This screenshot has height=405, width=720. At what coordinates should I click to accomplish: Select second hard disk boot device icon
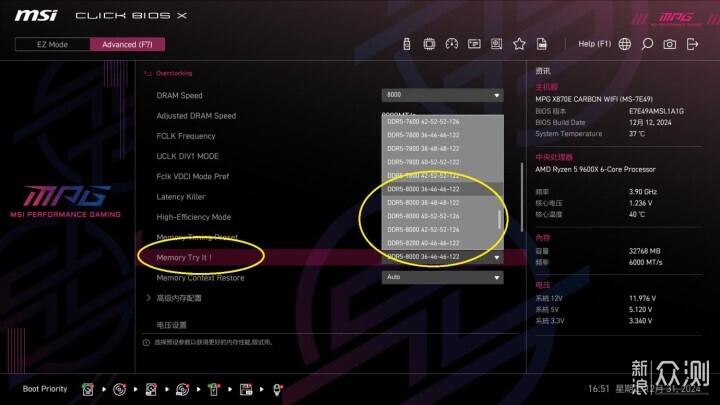151,389
